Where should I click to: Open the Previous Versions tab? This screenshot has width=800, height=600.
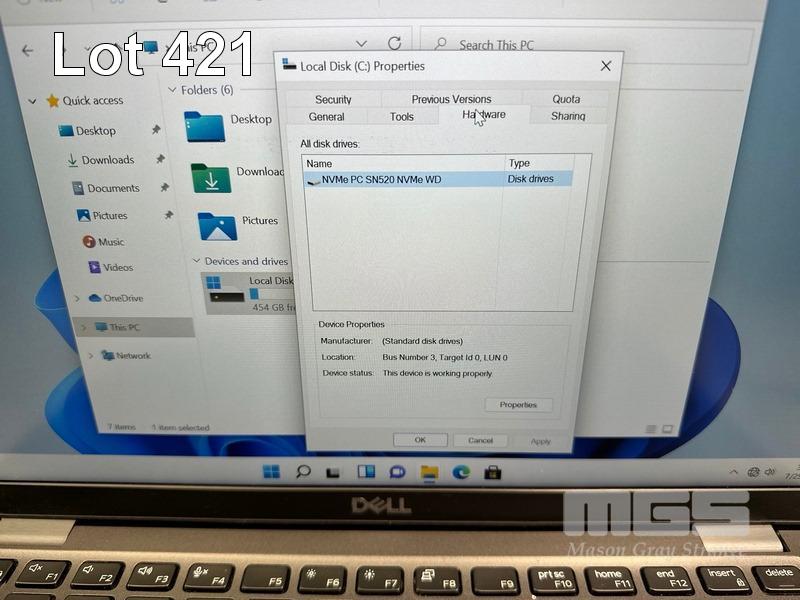click(451, 99)
